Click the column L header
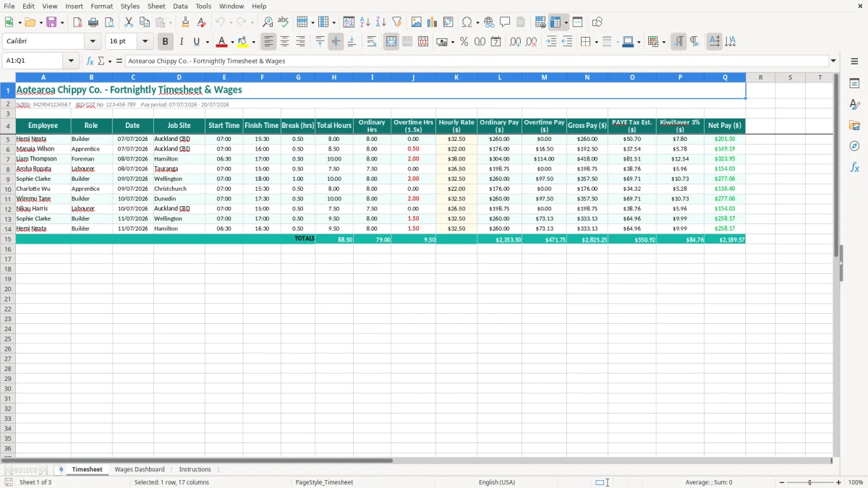This screenshot has width=868, height=488. tap(500, 77)
